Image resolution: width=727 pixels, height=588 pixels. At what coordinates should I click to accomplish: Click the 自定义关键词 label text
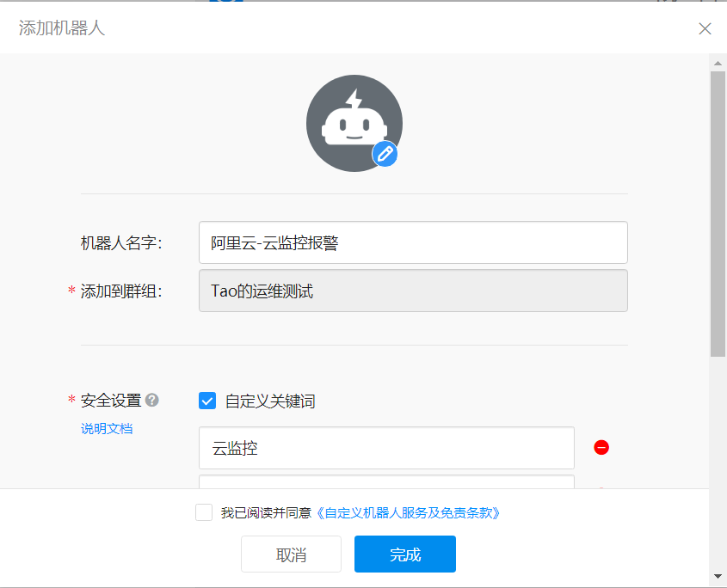click(270, 401)
